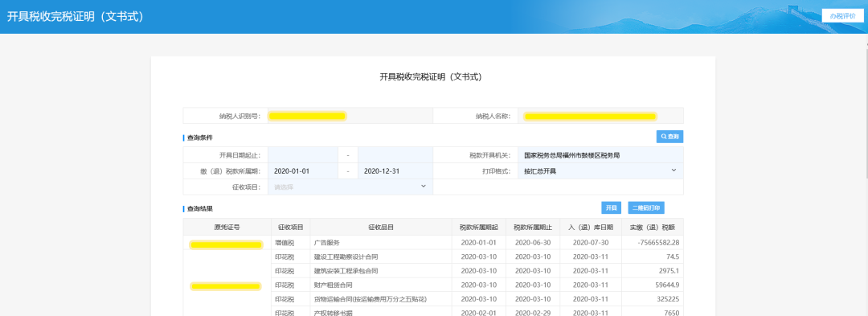The width and height of the screenshot is (868, 316).
Task: Click the 税款所属期起 column header
Action: [x=479, y=227]
